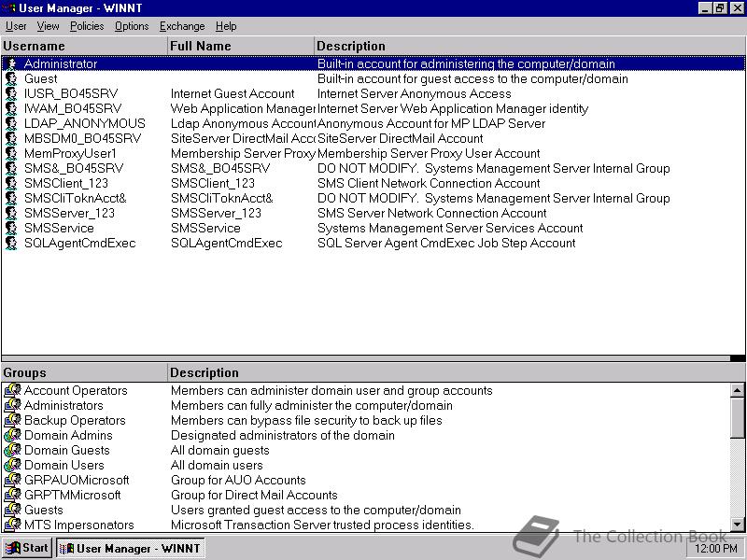Image resolution: width=747 pixels, height=560 pixels.
Task: Click User Manager - WINNT taskbar button
Action: pos(131,548)
